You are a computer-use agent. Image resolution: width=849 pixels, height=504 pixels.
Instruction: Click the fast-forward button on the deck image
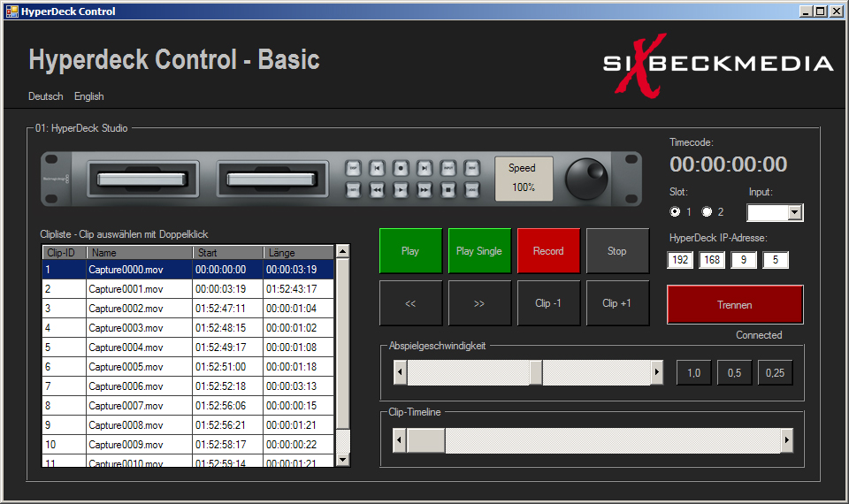424,190
